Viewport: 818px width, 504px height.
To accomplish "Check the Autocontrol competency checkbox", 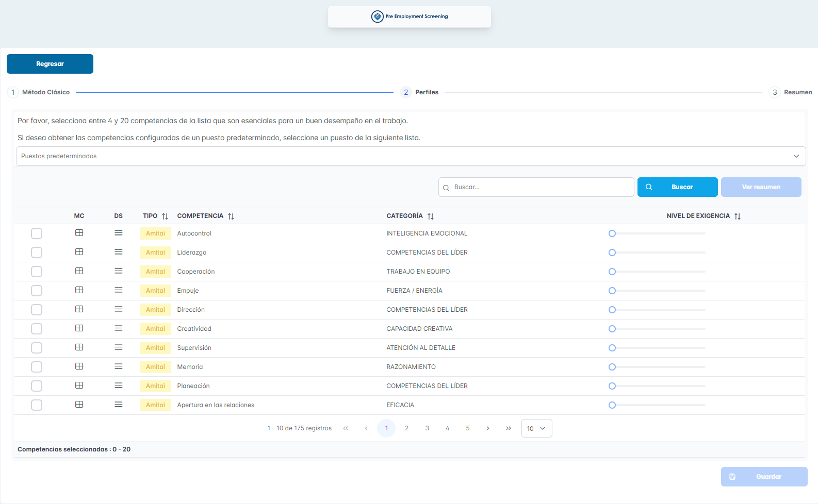I will point(37,233).
